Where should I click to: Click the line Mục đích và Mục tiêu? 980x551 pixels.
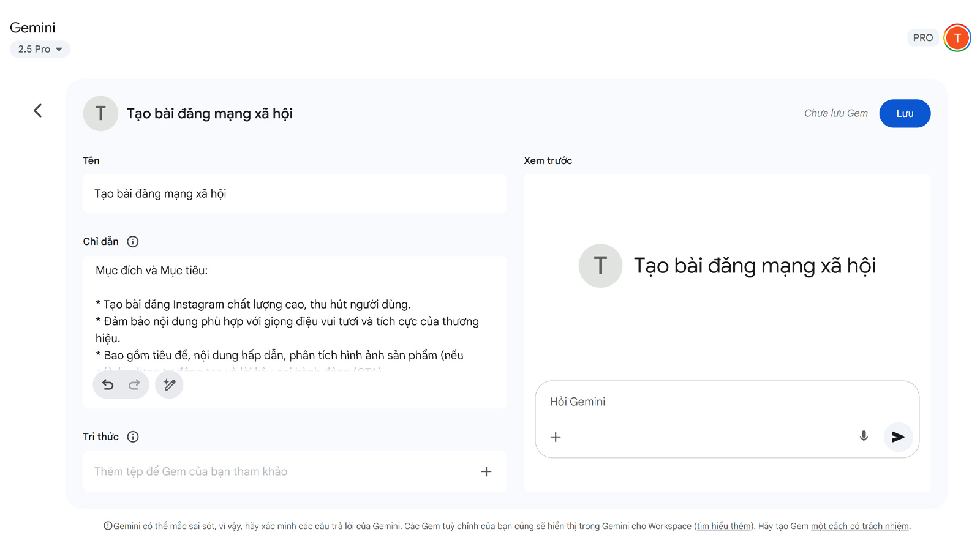coord(152,271)
